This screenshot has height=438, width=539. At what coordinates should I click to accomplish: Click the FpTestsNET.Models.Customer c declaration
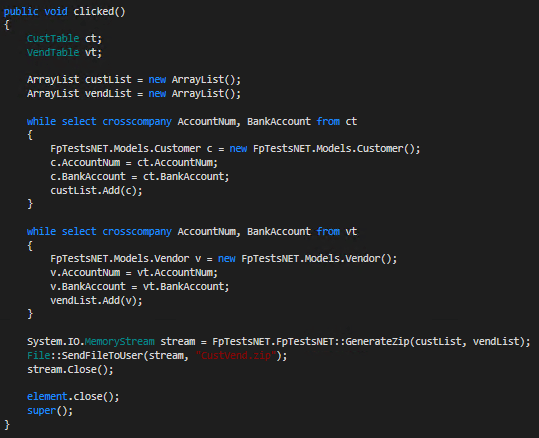235,149
